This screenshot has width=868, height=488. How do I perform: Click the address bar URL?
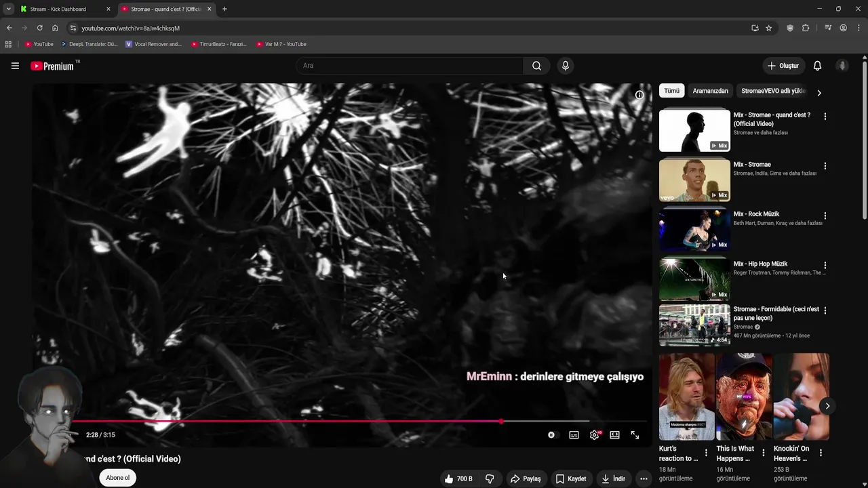point(130,28)
